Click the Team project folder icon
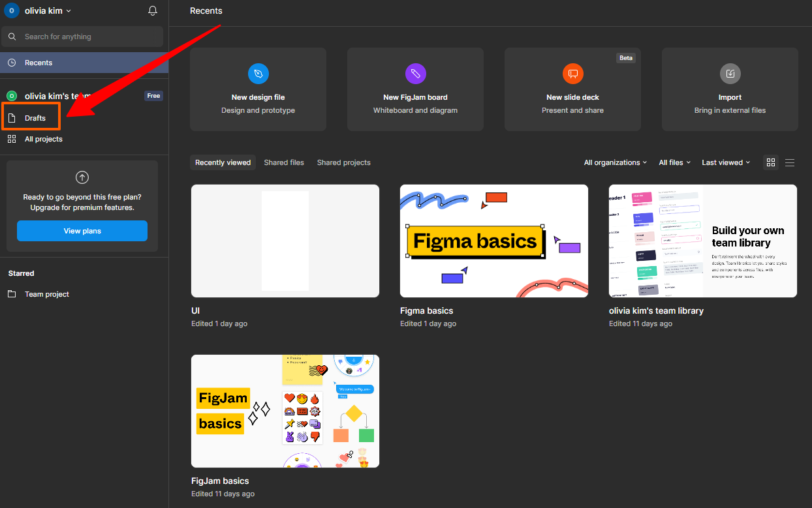Screen dimensions: 812x508 (x=12, y=294)
